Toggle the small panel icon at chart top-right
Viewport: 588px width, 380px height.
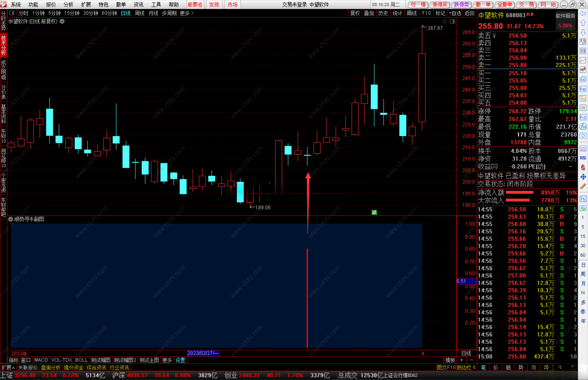[452, 22]
